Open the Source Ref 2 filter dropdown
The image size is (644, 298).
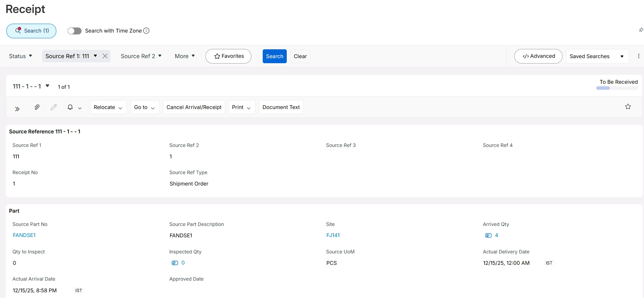(141, 56)
